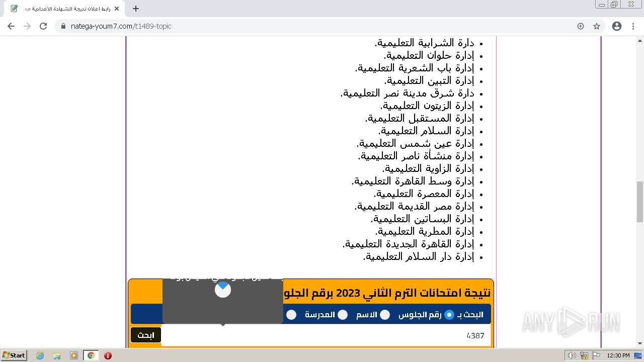Click text إدارة منشأة ناصر التعليمية
644x362 pixels.
(x=416, y=156)
